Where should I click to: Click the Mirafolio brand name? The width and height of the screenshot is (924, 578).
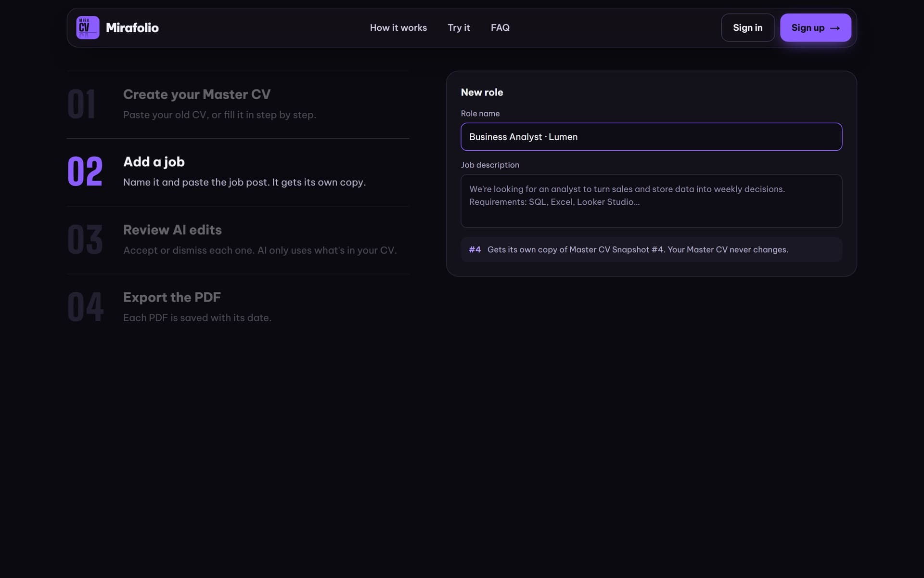(132, 27)
